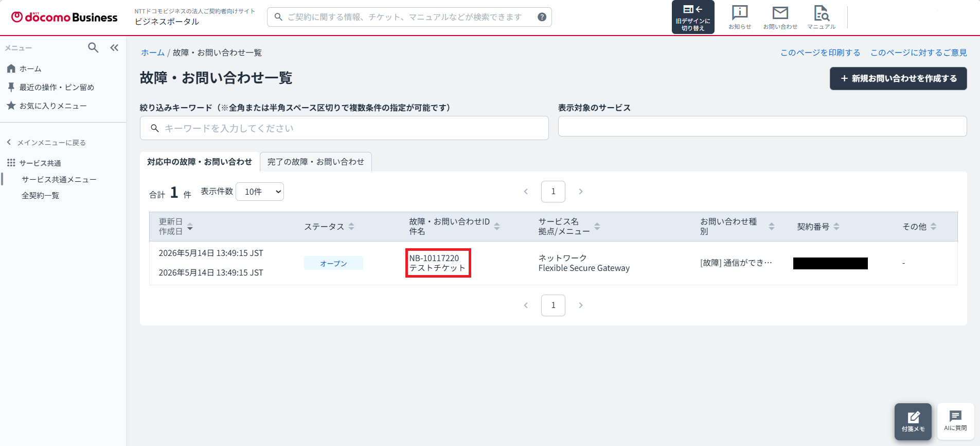Switch to old design button
This screenshot has height=446, width=980.
coord(693,17)
